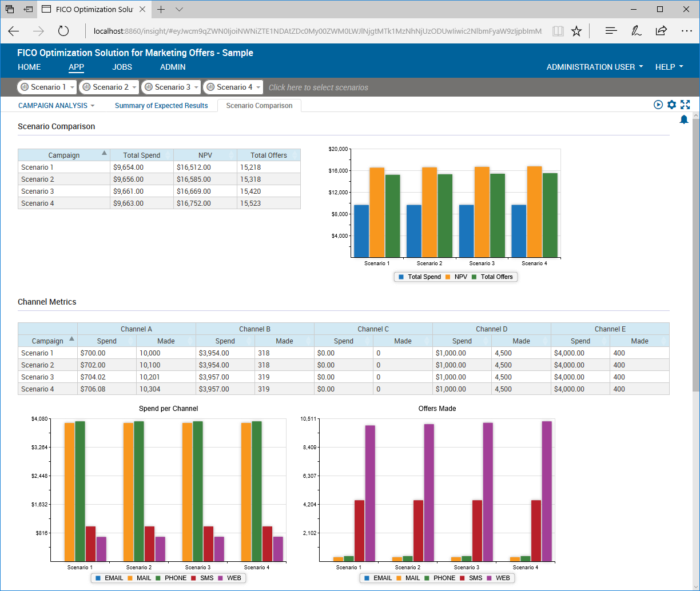Toggle EMAIL in the Spend per Channel legend

pyautogui.click(x=109, y=578)
